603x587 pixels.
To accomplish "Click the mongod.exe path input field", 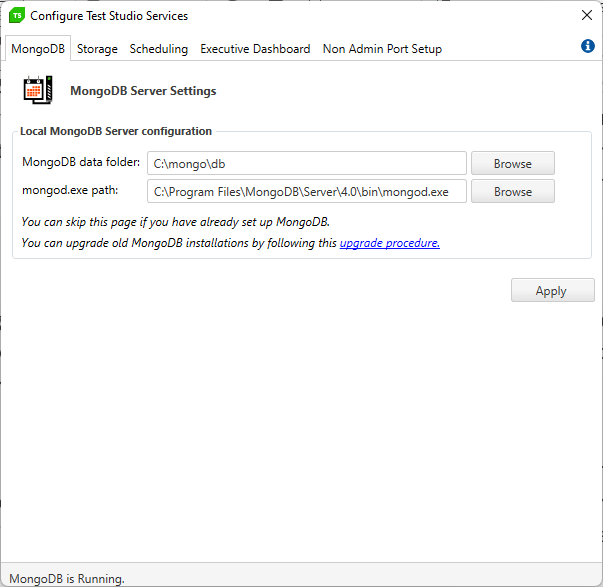I will tap(306, 191).
